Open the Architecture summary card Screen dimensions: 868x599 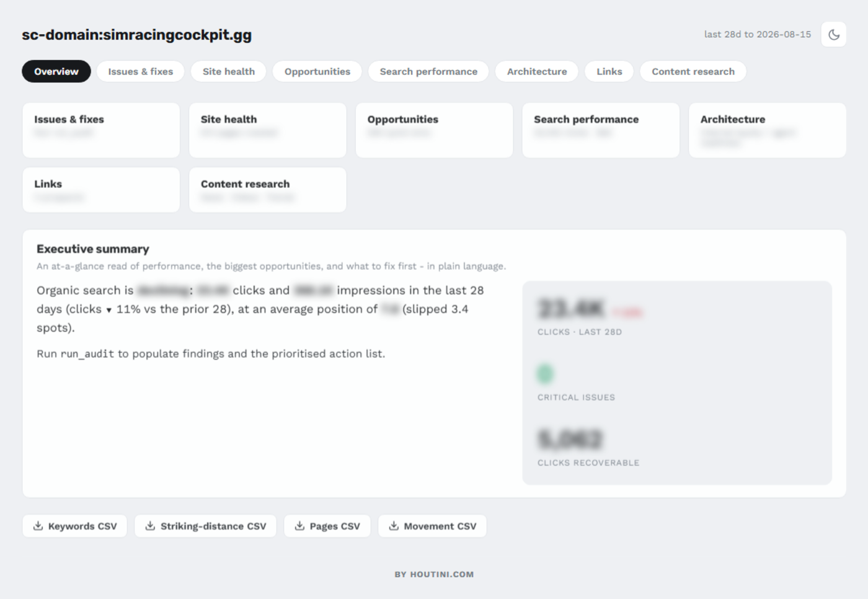(768, 130)
